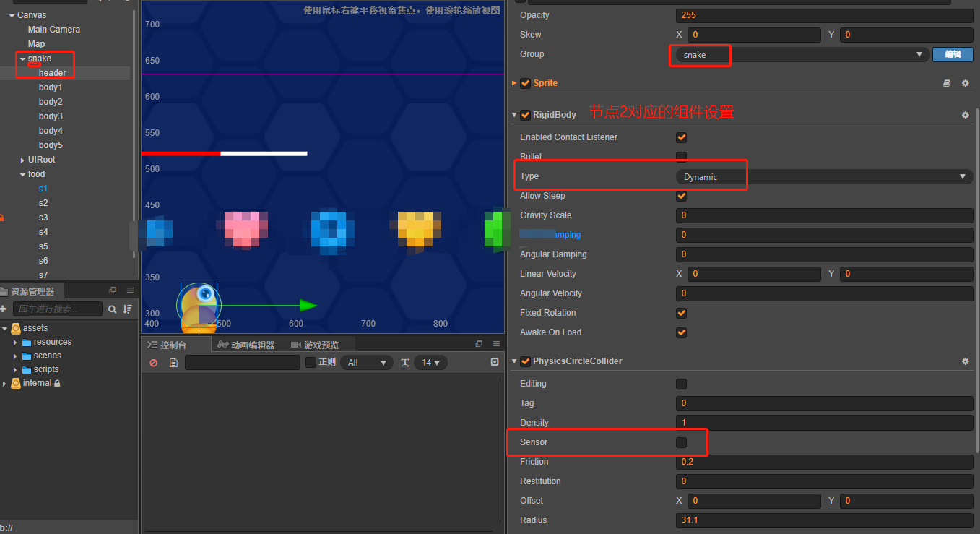Expand the resources folder
This screenshot has height=534, width=980.
15,343
